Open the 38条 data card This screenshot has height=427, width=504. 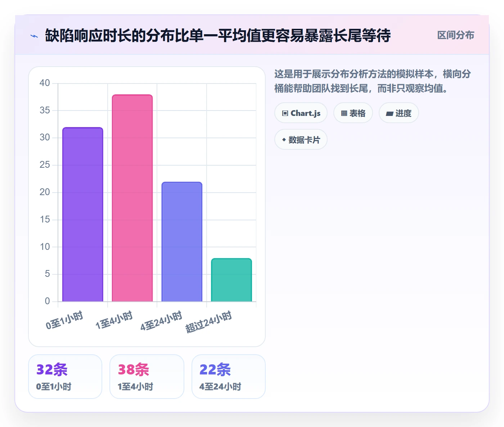tap(147, 377)
